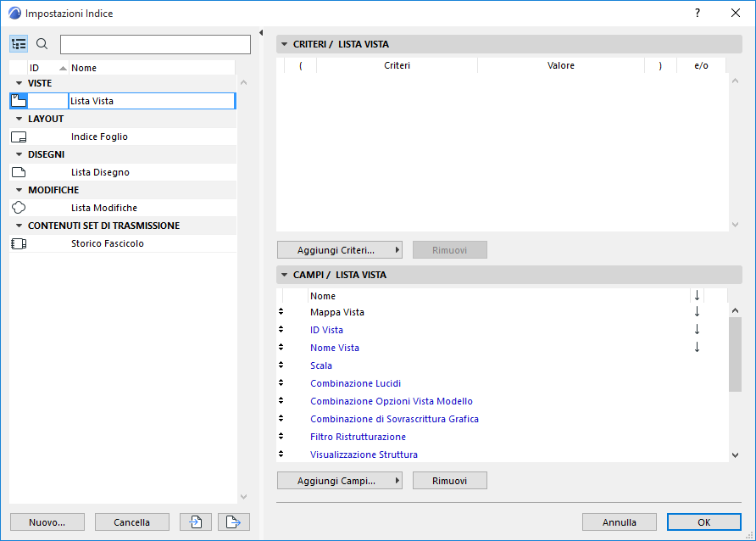
Task: Click reorder handle for Combinazione Opzioni Vista Modello
Action: [281, 401]
